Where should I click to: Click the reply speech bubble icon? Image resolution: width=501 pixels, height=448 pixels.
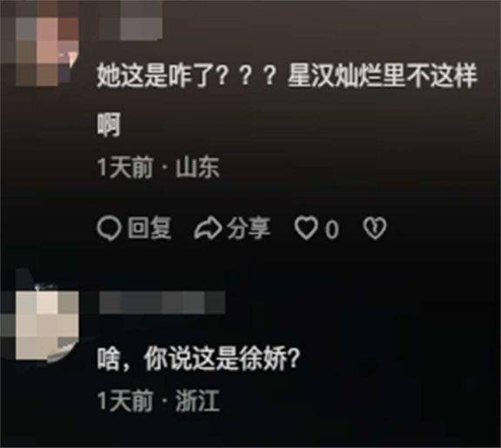tap(109, 229)
